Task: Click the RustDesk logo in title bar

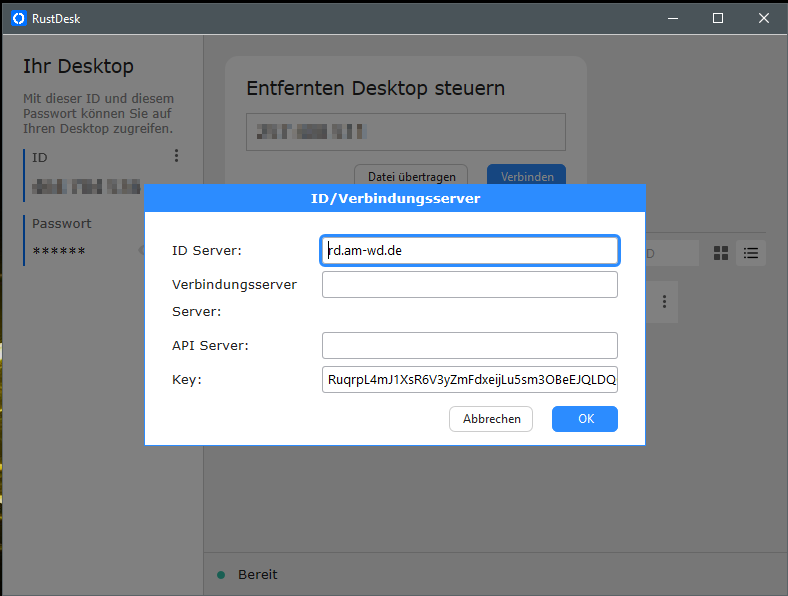Action: (19, 19)
